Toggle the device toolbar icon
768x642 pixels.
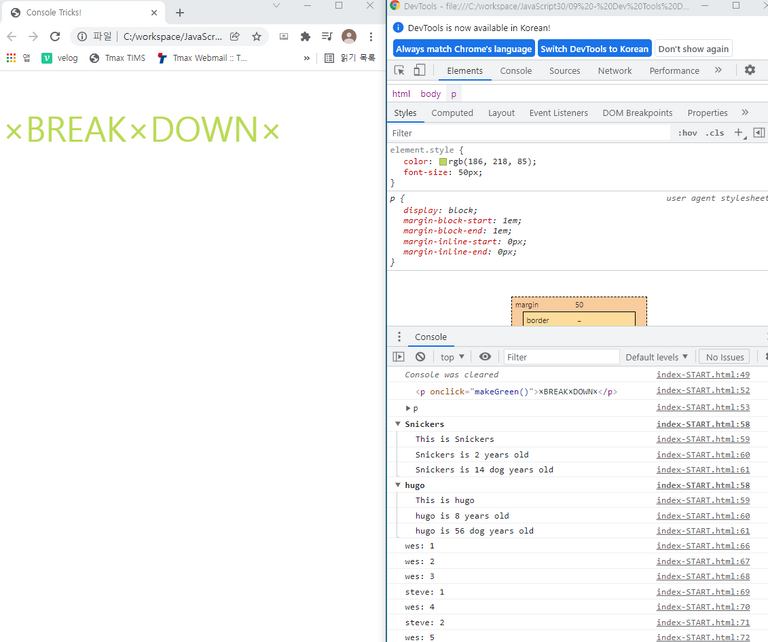tap(419, 71)
